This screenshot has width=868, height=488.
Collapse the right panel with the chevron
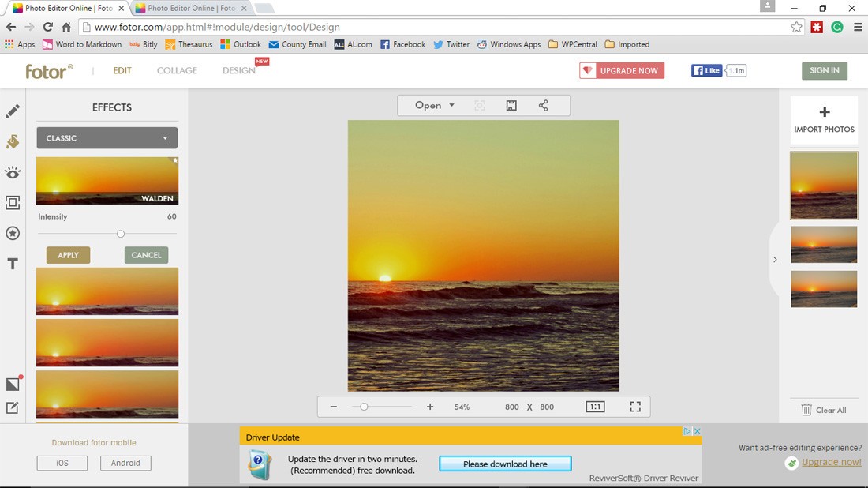tap(775, 259)
